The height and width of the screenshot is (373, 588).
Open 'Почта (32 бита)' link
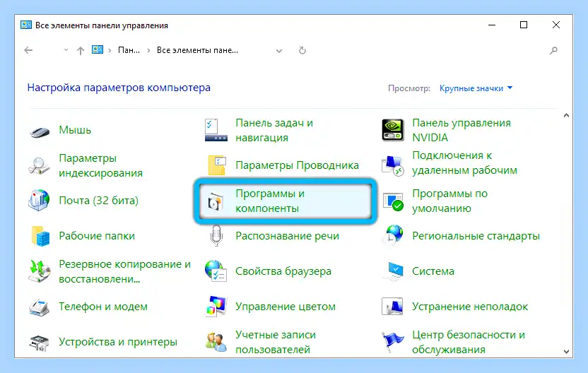click(x=99, y=201)
